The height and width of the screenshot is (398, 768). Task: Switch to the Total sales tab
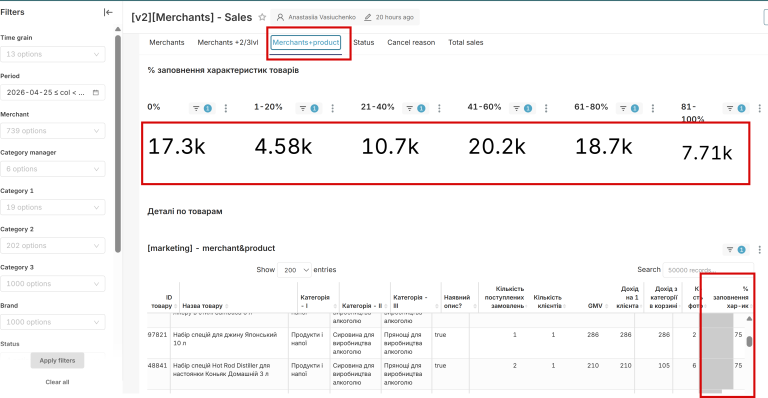(x=465, y=43)
